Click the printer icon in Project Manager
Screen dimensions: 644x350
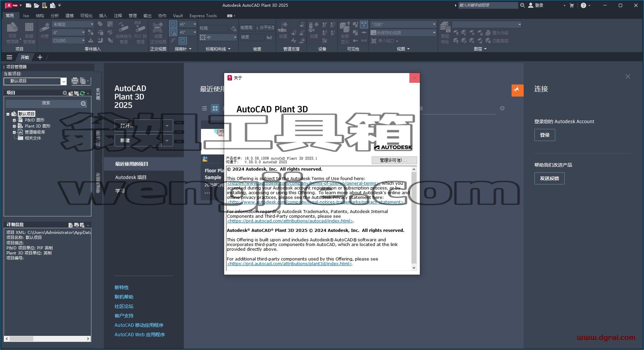click(75, 81)
